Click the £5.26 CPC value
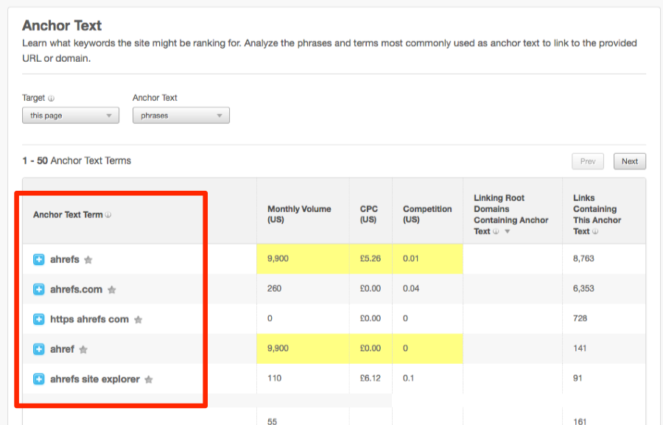Screen dimensions: 663x425 click(370, 258)
